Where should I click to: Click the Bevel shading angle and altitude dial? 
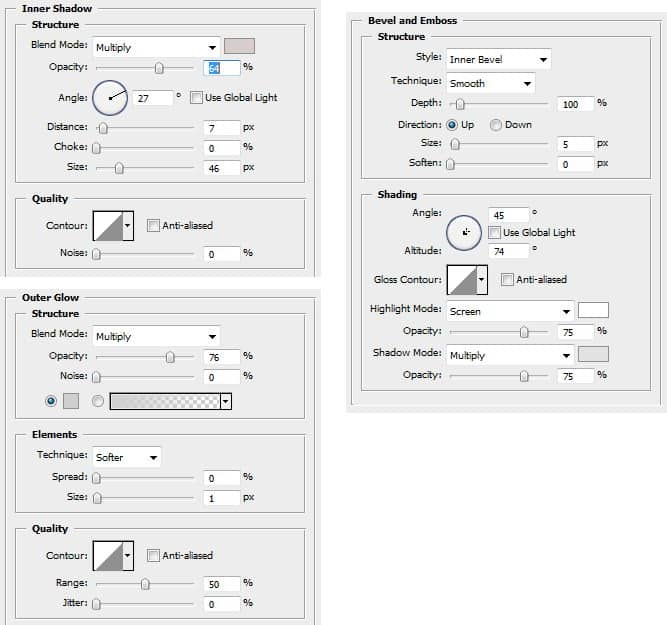pyautogui.click(x=464, y=233)
